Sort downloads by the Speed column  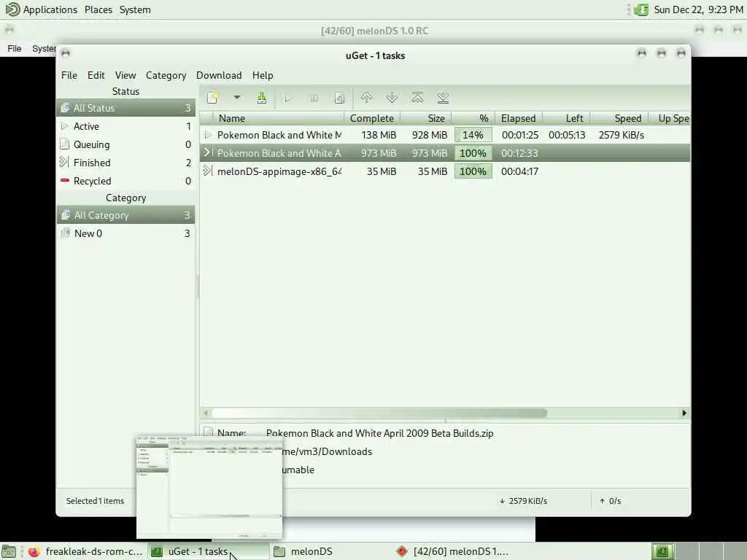(x=619, y=118)
